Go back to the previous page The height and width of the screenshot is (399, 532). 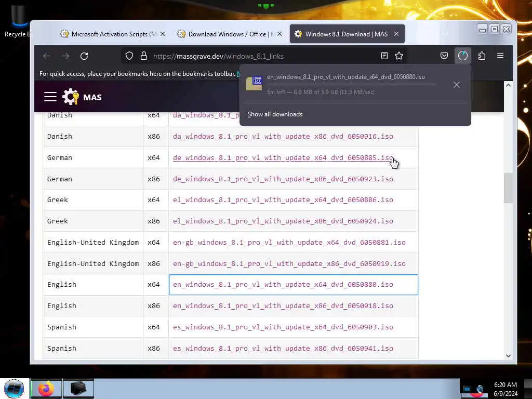pos(47,56)
